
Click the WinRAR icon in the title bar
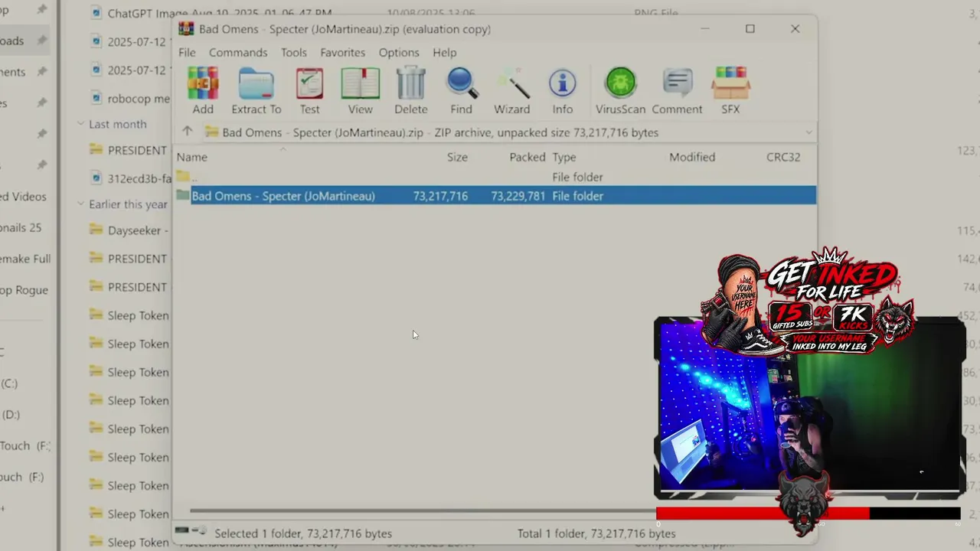(186, 29)
